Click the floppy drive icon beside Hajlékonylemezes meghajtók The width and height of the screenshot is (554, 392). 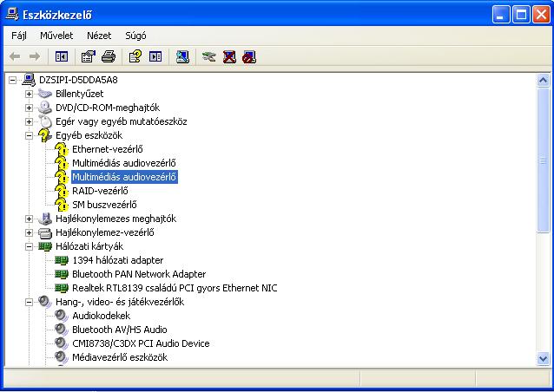(x=45, y=219)
